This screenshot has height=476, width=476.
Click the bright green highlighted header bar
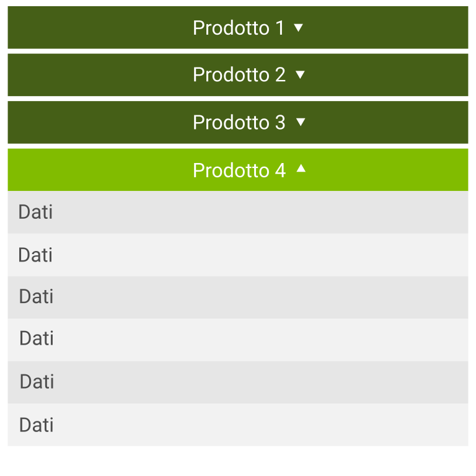(238, 170)
